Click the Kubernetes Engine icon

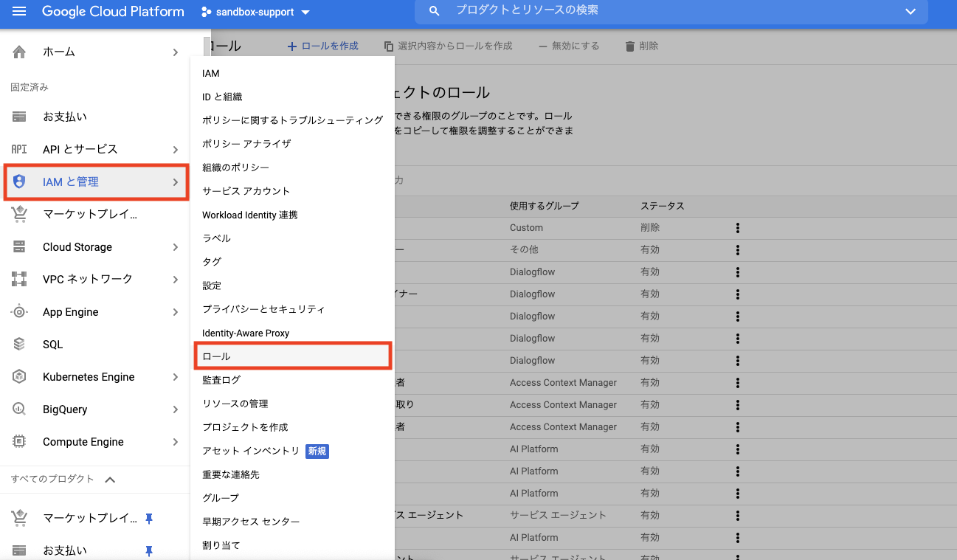tap(19, 376)
